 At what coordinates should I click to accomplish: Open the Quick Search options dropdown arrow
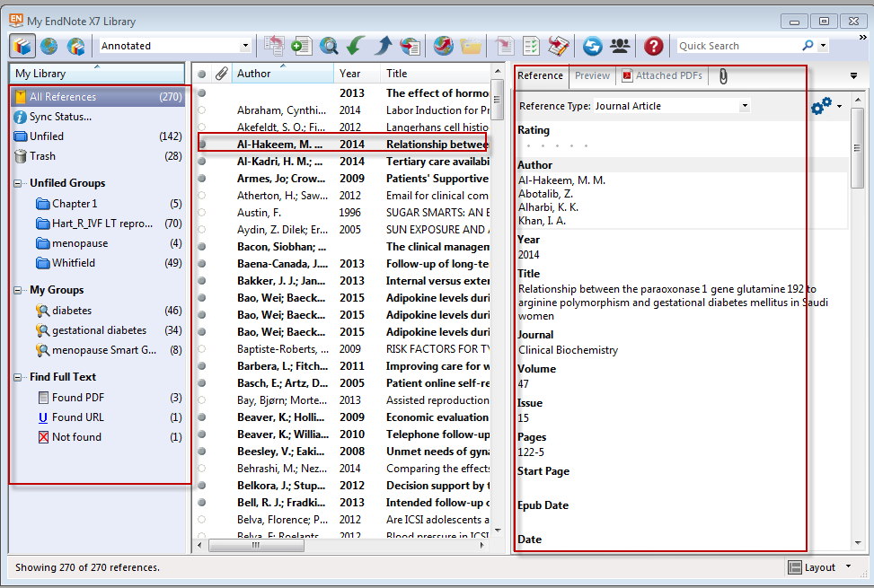point(824,46)
